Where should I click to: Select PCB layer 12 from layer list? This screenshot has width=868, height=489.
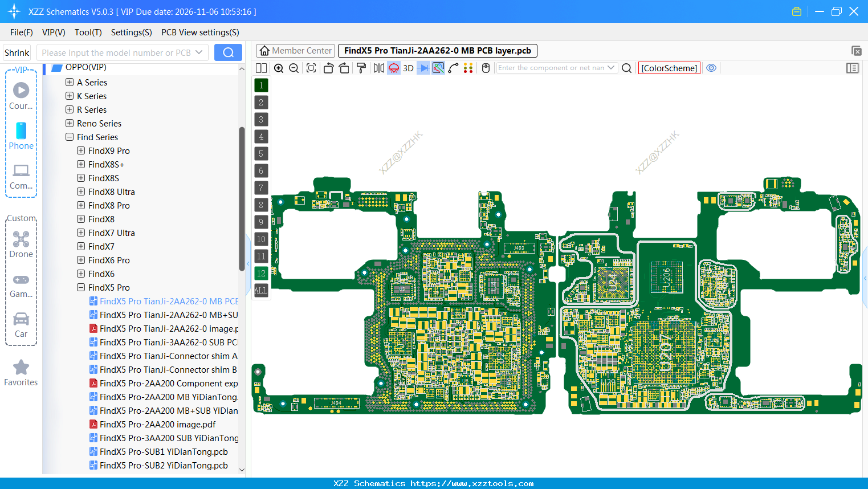click(260, 274)
